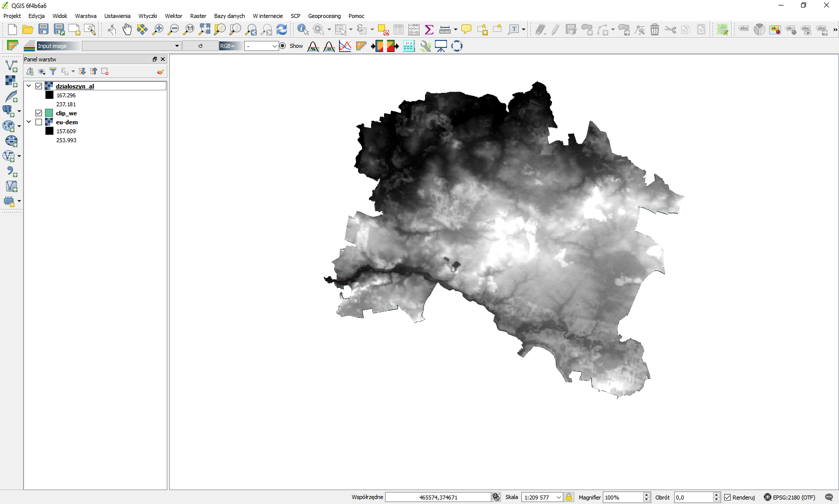Open the Projekt menu

tap(12, 16)
